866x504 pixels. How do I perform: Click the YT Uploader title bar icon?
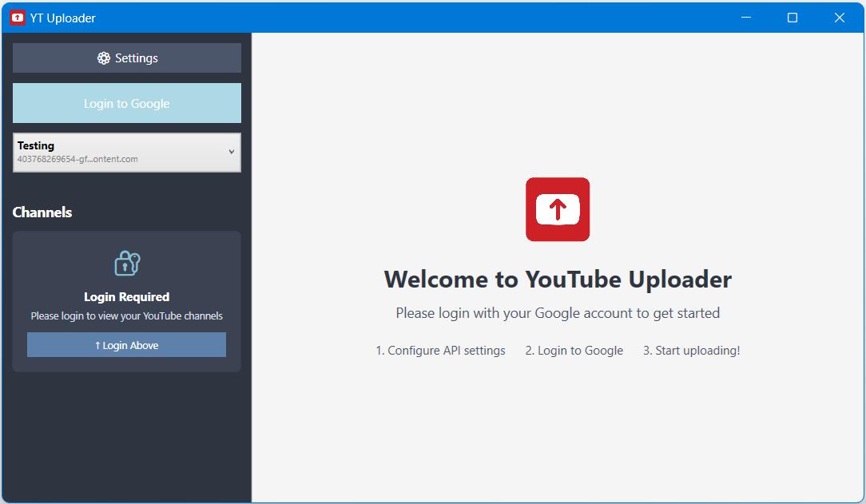coord(18,18)
